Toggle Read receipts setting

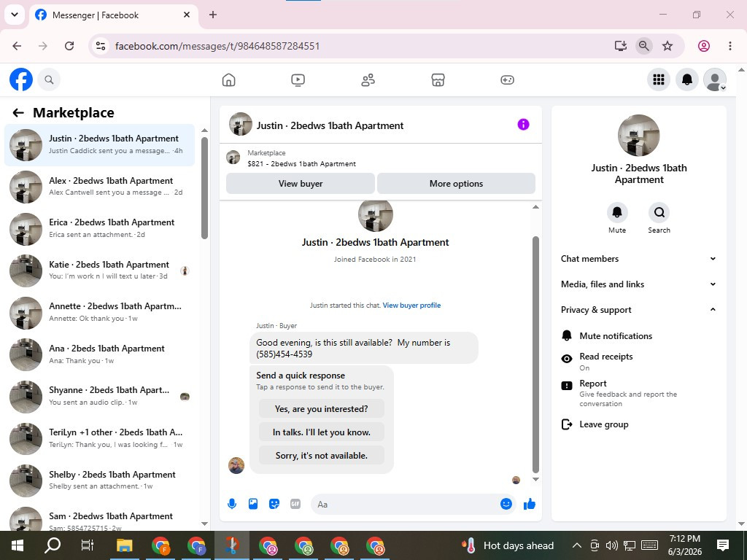(x=638, y=362)
